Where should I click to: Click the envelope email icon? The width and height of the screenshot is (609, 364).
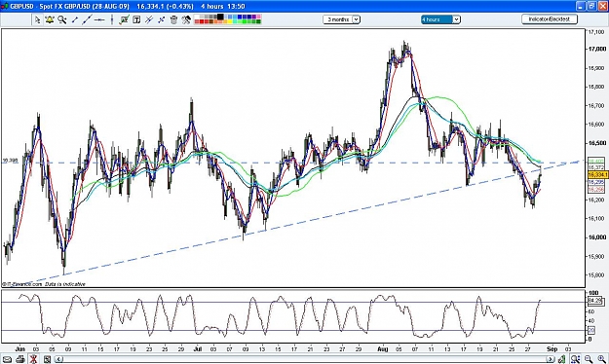(7, 359)
